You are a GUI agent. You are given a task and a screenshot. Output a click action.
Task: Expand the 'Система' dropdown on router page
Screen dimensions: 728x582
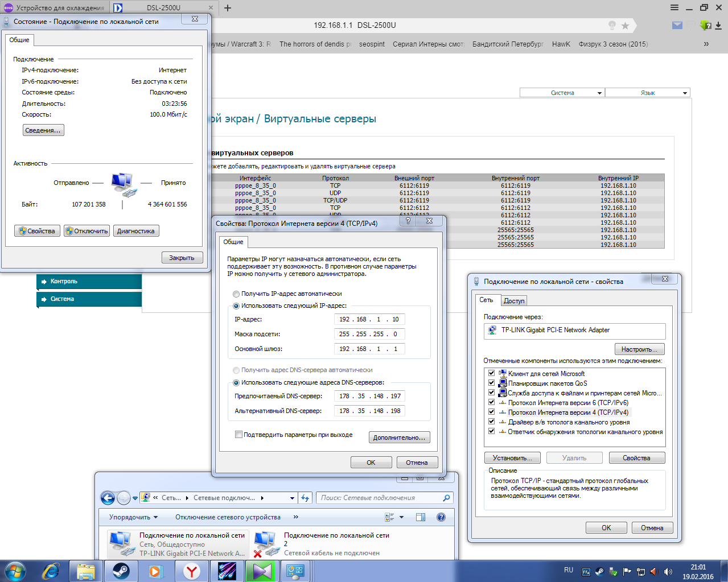click(562, 93)
